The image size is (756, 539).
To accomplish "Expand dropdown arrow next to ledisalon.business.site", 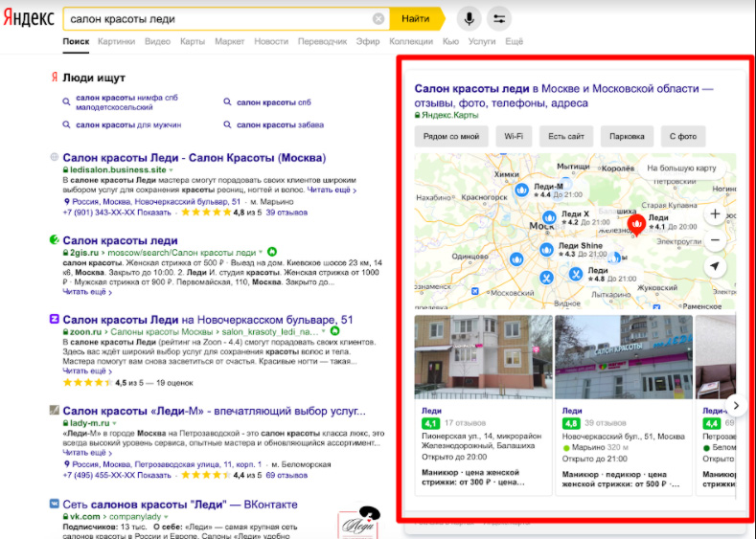I will (x=171, y=170).
